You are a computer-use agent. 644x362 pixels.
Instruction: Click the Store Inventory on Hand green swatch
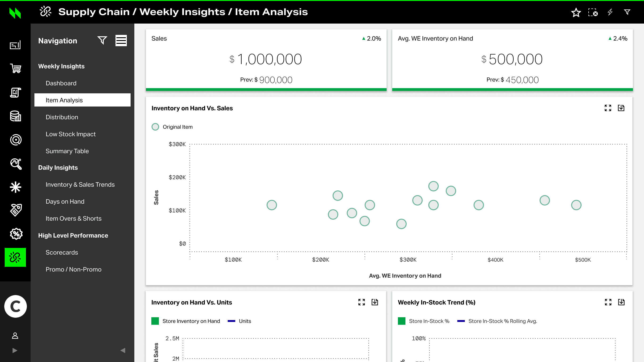[155, 321]
